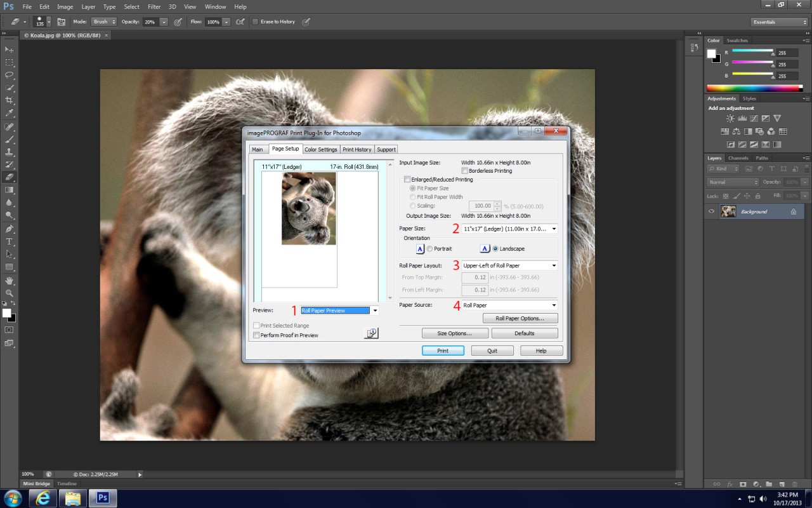
Task: Switch to the Color Settings tab
Action: coord(320,150)
